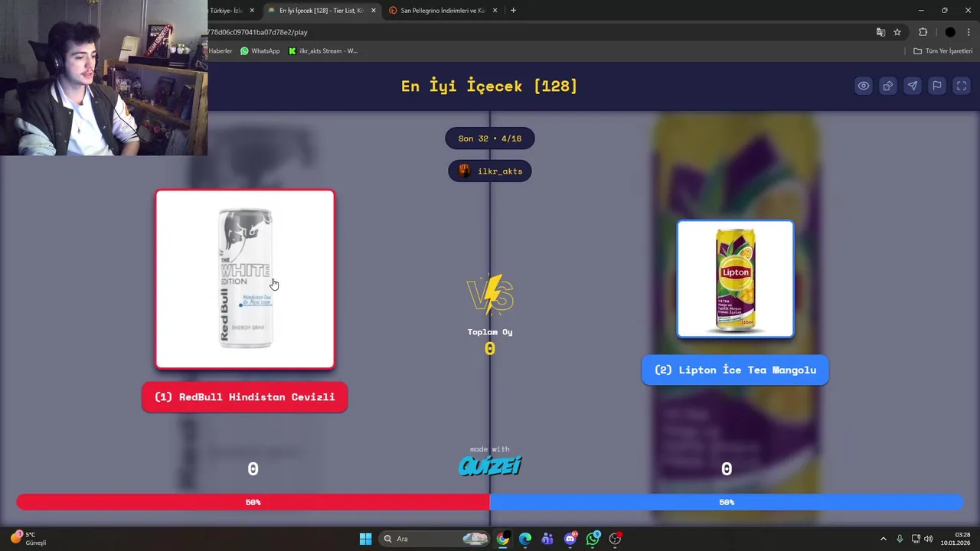Expand the system tray hidden icons chevron
Image resolution: width=980 pixels, height=551 pixels.
click(x=883, y=539)
